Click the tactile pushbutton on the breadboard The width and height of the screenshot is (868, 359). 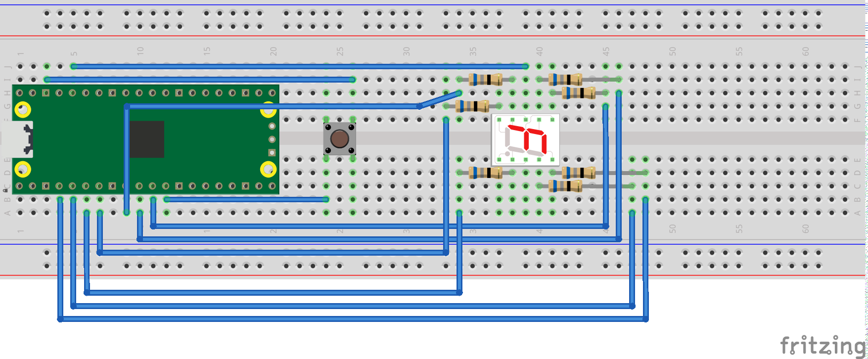[x=339, y=139]
